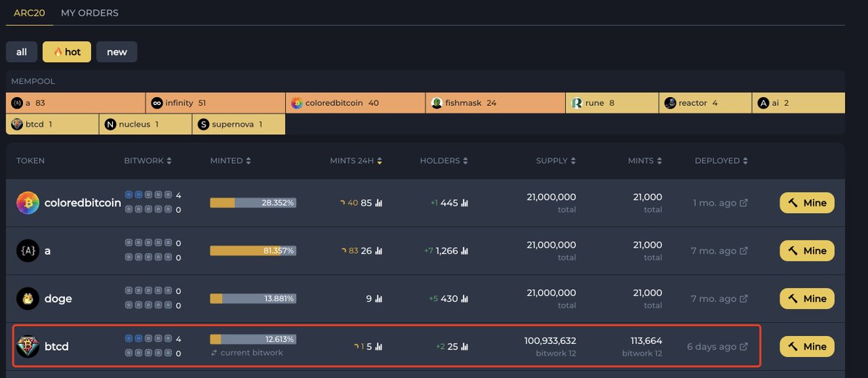Click the nucleus 1 mempool item

click(145, 125)
